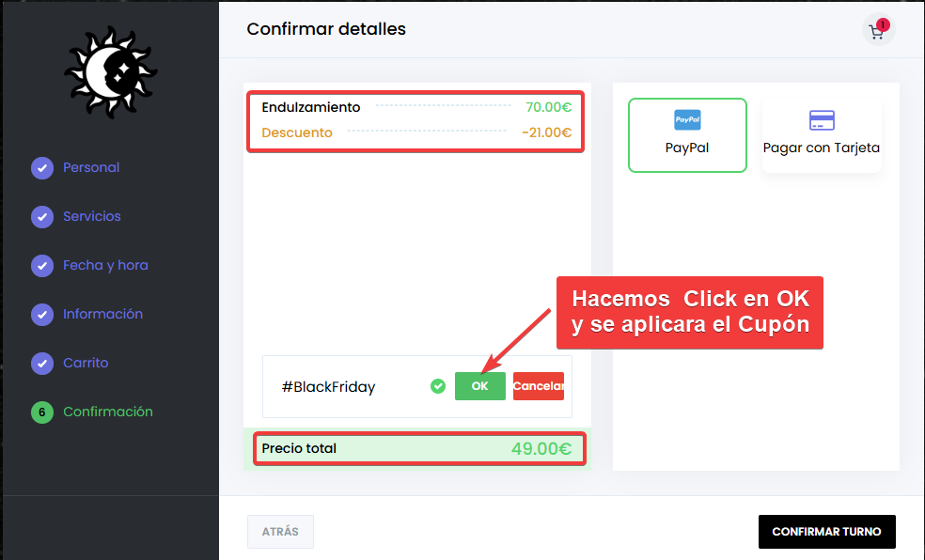The height and width of the screenshot is (560, 925).
Task: Go to the Personal step
Action: click(91, 168)
